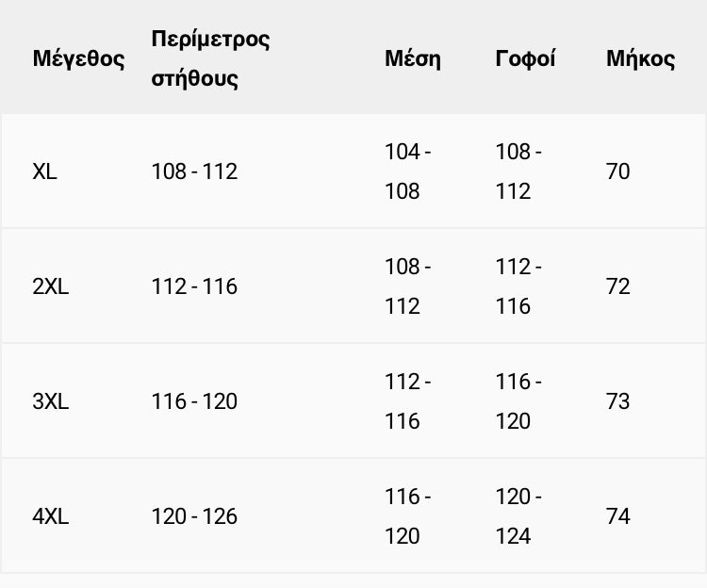Click length value 73
The width and height of the screenshot is (707, 588).
click(x=617, y=401)
